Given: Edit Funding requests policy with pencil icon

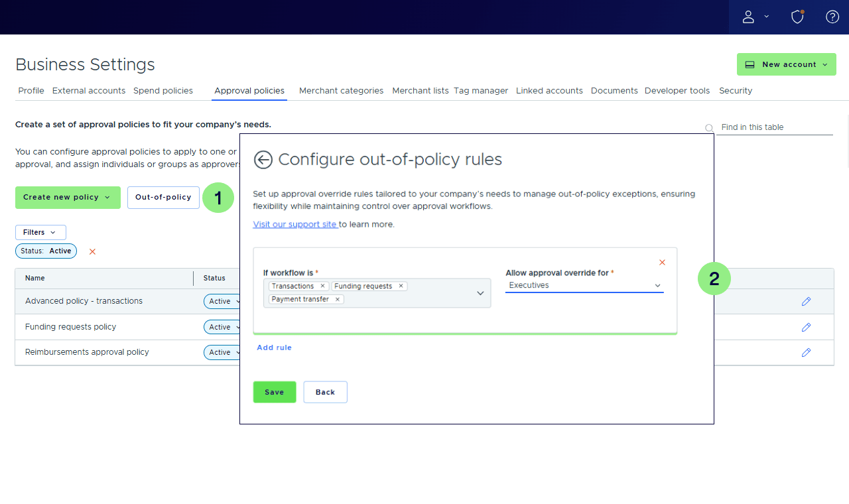Looking at the screenshot, I should [806, 326].
